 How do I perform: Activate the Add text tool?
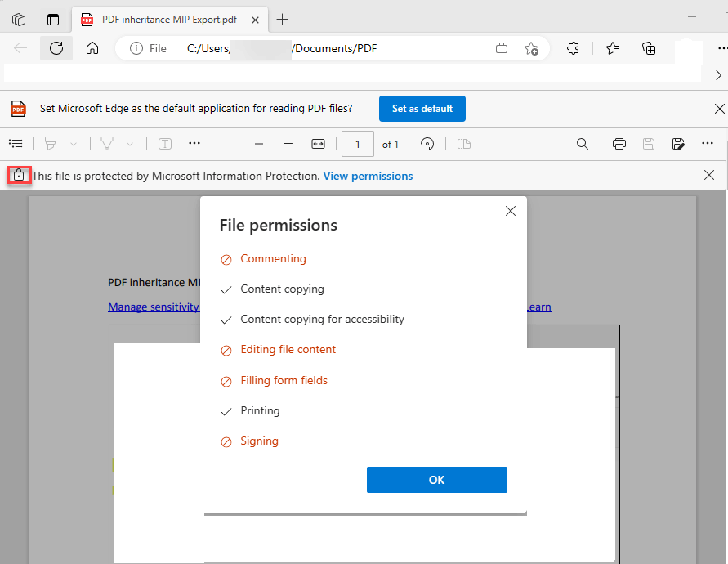164,143
